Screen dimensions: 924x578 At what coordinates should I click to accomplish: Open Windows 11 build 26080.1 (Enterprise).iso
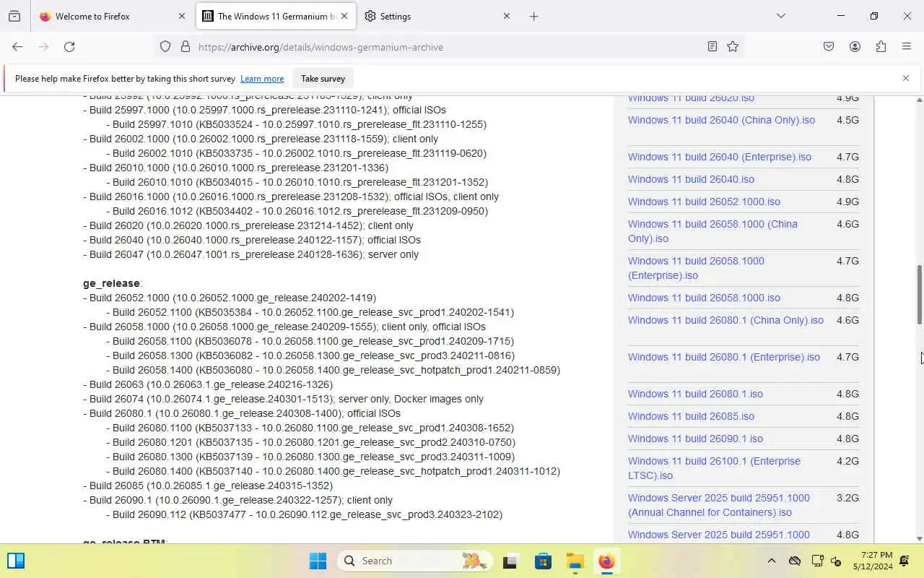coord(724,357)
